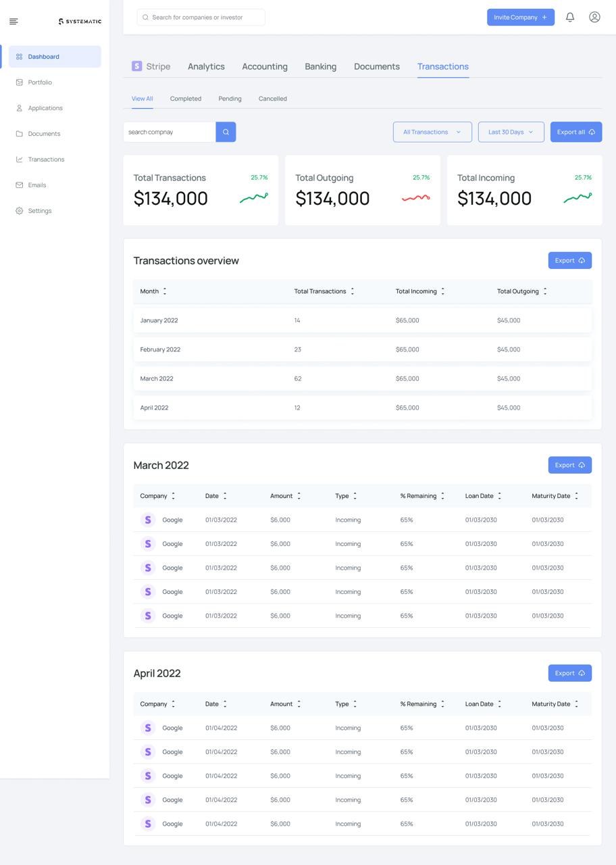Sort March 2022 table by Maturity Date arrows
The height and width of the screenshot is (865, 616).
coord(577,496)
